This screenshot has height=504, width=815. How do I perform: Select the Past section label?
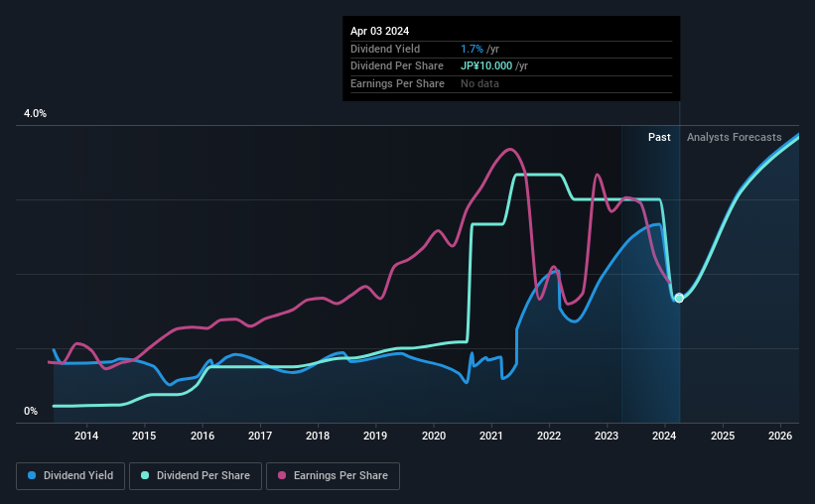659,137
